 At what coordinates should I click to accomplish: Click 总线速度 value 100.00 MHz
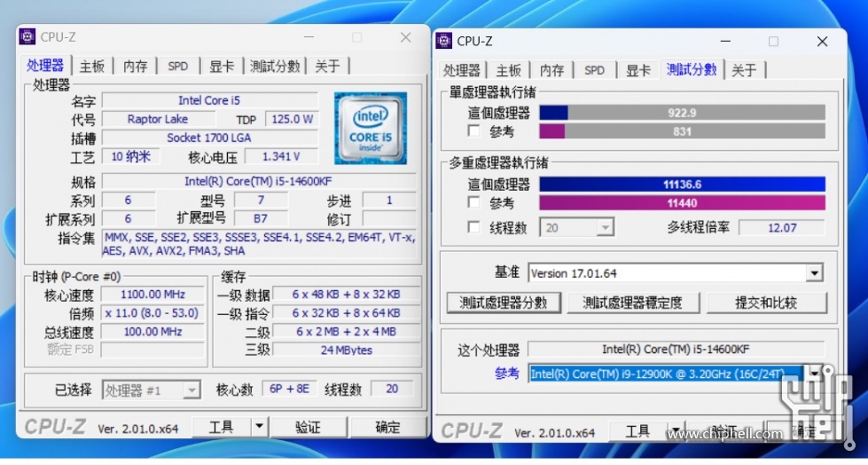pyautogui.click(x=152, y=332)
